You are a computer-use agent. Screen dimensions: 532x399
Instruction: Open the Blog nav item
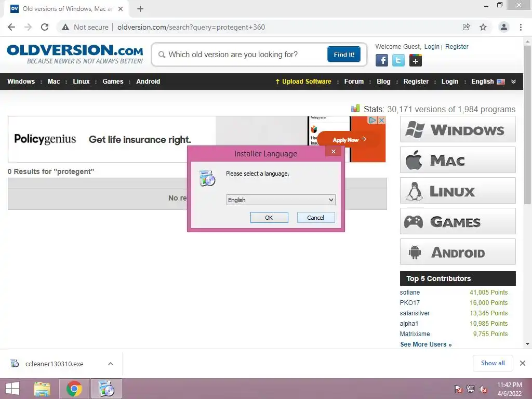pyautogui.click(x=383, y=82)
